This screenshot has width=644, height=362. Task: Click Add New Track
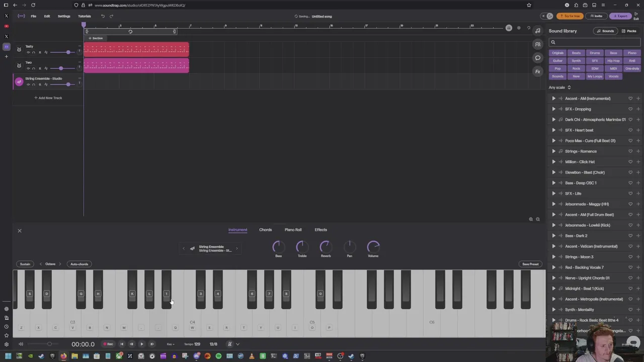tap(48, 98)
